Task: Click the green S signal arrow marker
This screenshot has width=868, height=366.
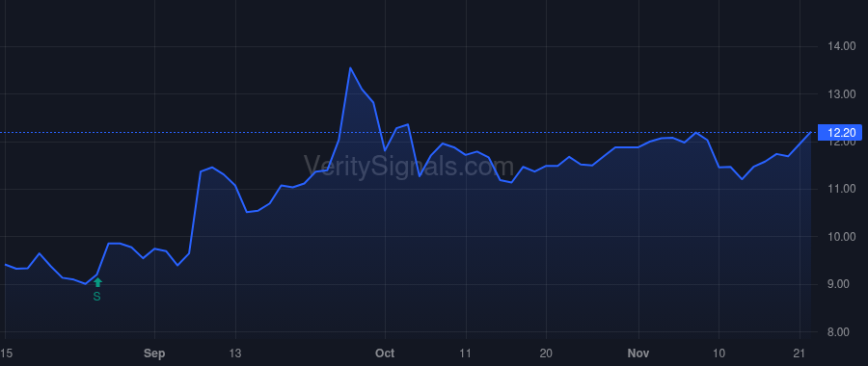Action: pos(97,283)
